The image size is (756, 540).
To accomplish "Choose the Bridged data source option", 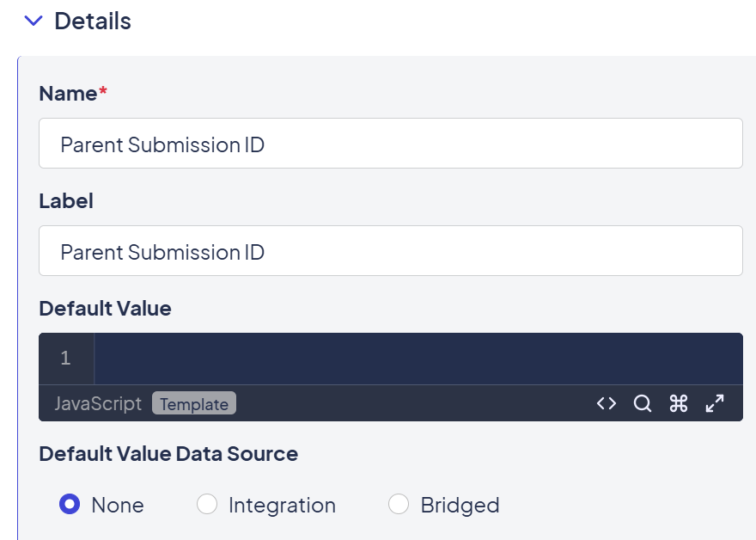I will [x=399, y=505].
